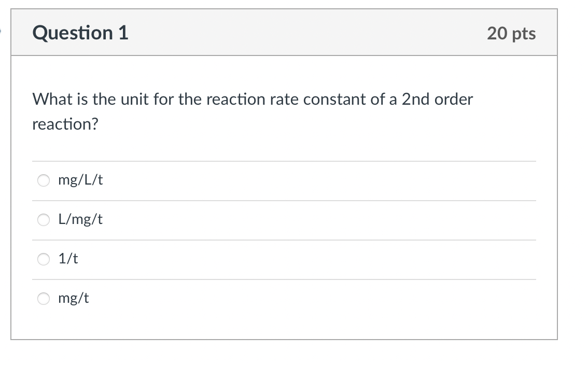Select the 1/t answer choice
The width and height of the screenshot is (588, 365).
point(44,259)
